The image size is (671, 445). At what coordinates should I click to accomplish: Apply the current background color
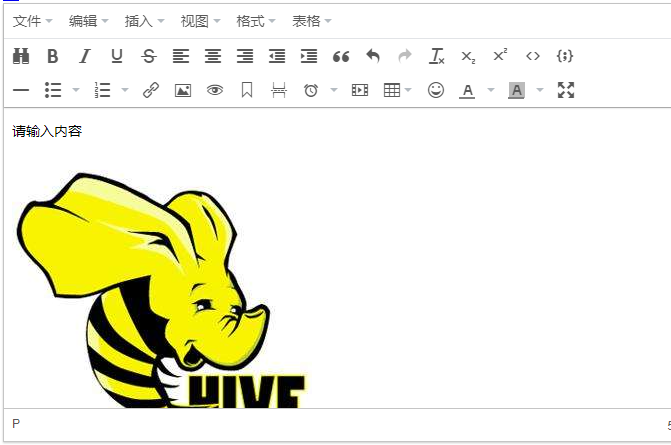point(517,90)
